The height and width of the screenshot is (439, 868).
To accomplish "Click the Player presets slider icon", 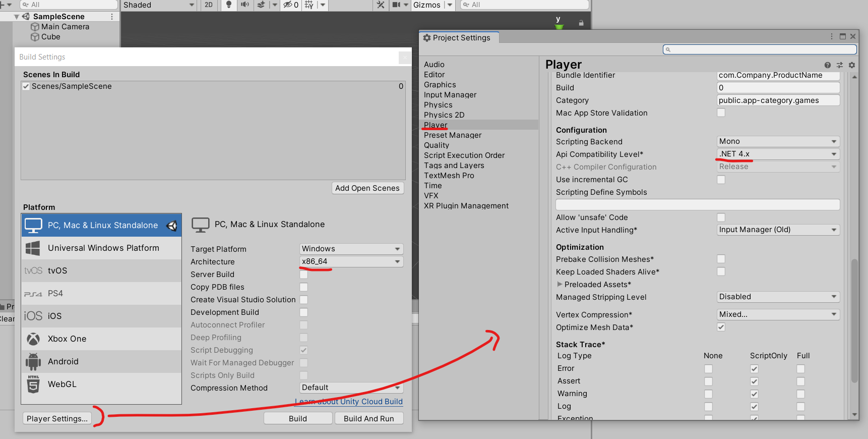I will coord(839,65).
